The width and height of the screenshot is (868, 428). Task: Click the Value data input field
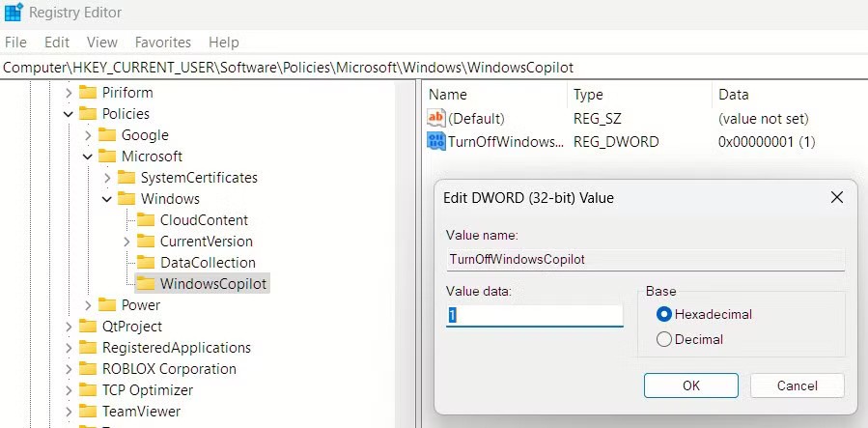(534, 316)
